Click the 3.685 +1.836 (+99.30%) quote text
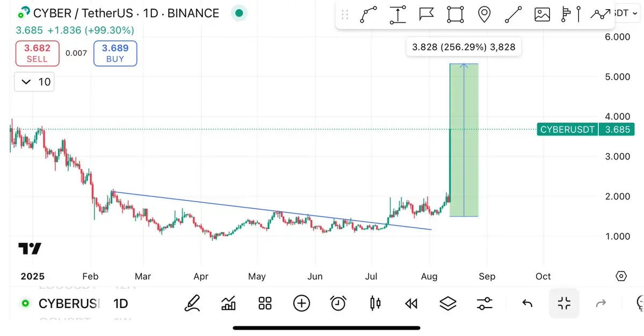 tap(75, 31)
